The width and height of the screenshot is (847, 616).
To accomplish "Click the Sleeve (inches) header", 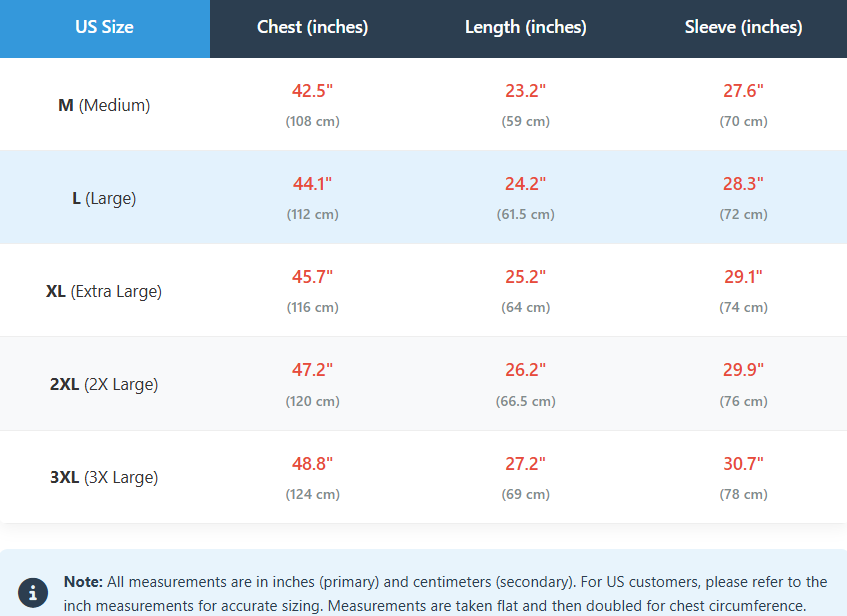I will (743, 28).
